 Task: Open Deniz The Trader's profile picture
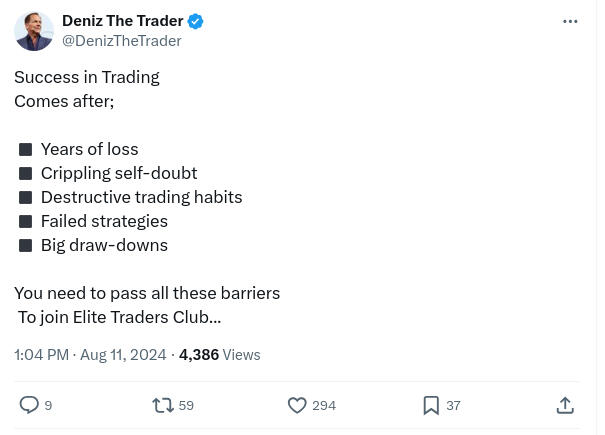pyautogui.click(x=34, y=31)
